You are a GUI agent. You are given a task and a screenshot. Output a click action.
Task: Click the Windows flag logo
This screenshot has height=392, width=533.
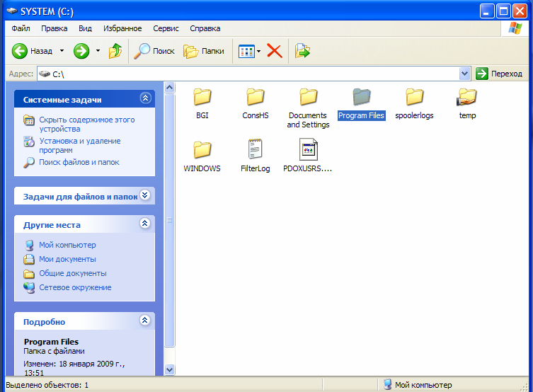click(x=515, y=28)
